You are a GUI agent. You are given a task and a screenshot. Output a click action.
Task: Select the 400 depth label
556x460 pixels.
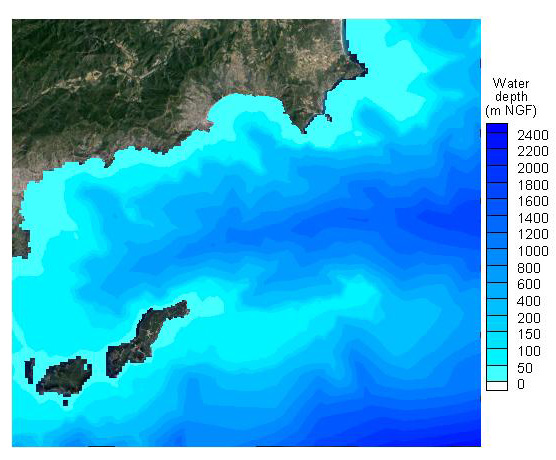coord(529,301)
